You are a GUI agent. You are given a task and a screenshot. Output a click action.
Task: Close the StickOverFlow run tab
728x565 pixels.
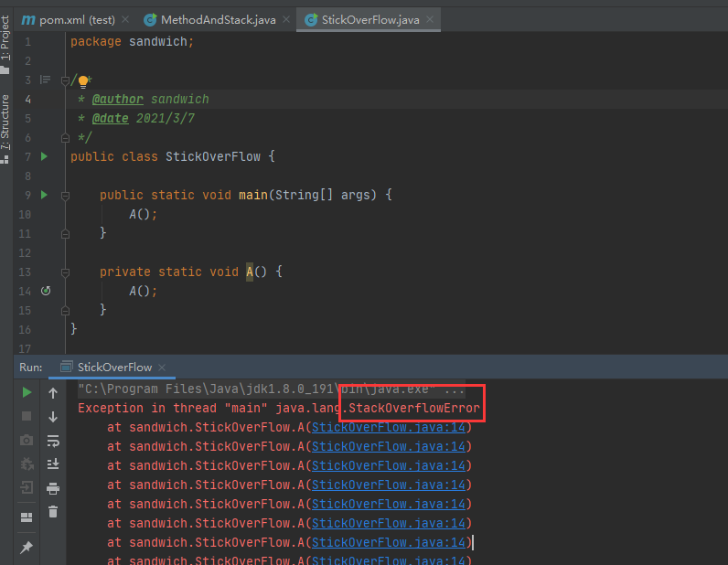tap(162, 368)
